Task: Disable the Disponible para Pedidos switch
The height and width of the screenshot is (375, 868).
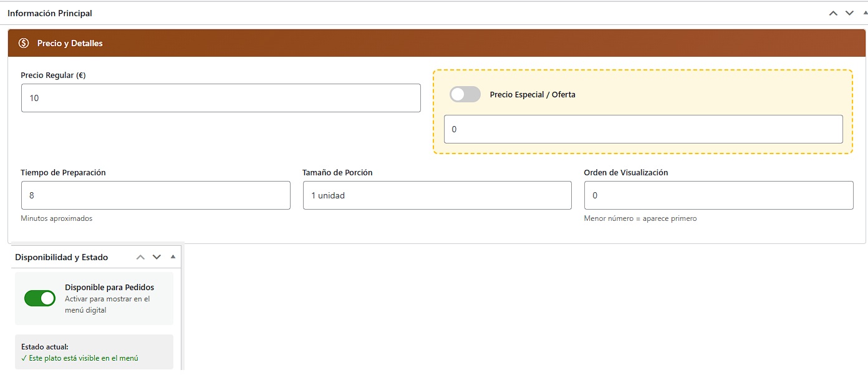Action: coord(40,298)
